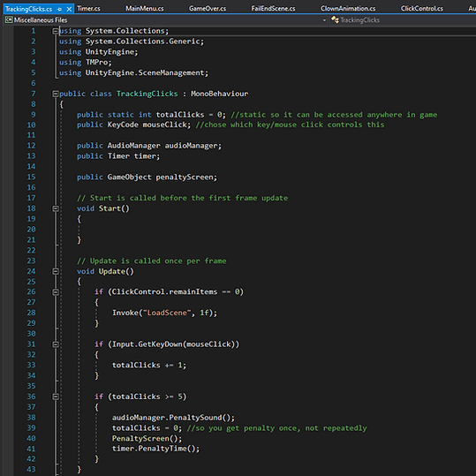
Task: Click the 'Update is called once per frame' comment
Action: click(152, 261)
